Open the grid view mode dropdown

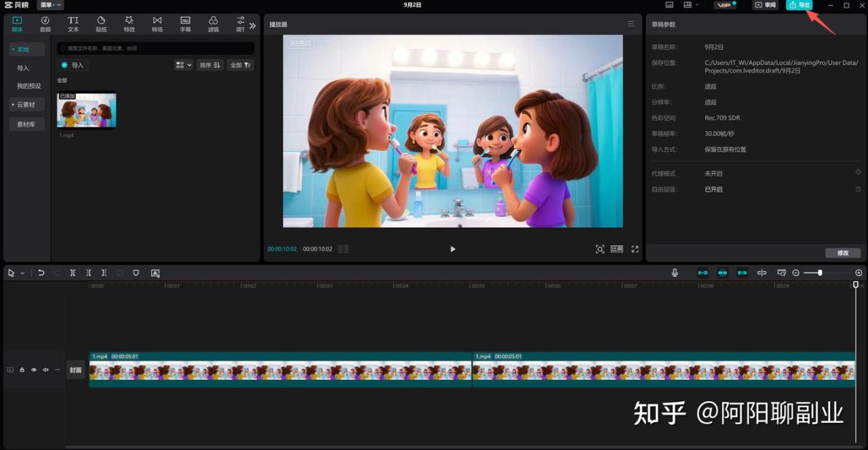click(183, 65)
